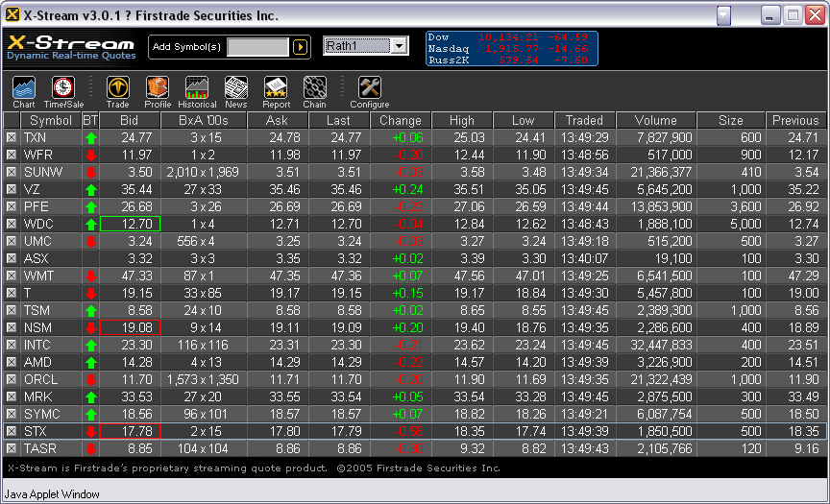Remove the UMC row with its X icon
The image size is (830, 504).
(12, 241)
